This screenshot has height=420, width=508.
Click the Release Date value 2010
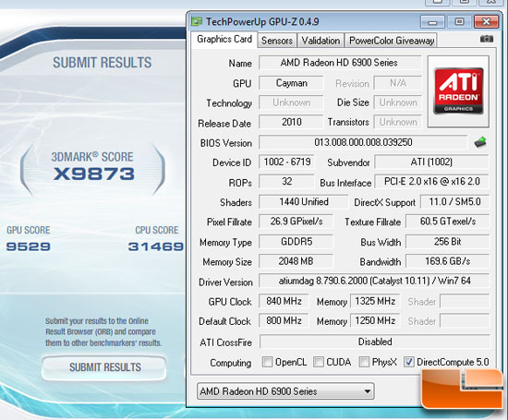click(x=291, y=122)
